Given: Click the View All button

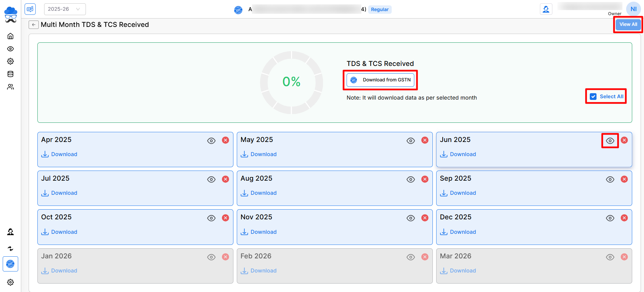Looking at the screenshot, I should coord(628,24).
